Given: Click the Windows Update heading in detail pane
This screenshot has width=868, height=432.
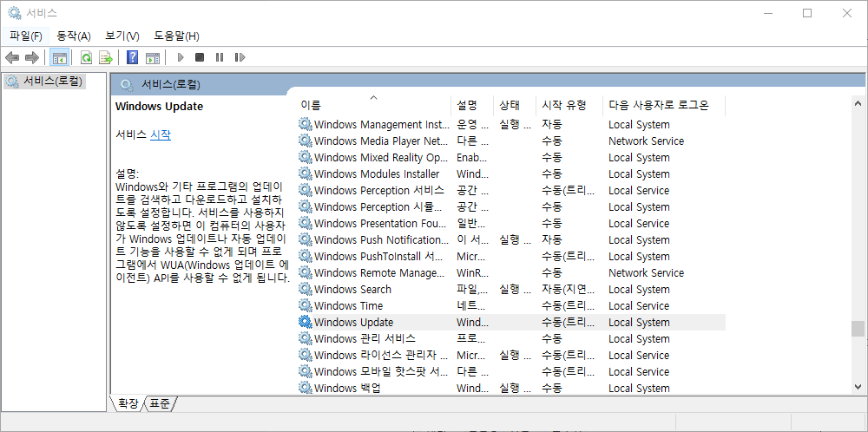Looking at the screenshot, I should [x=159, y=106].
